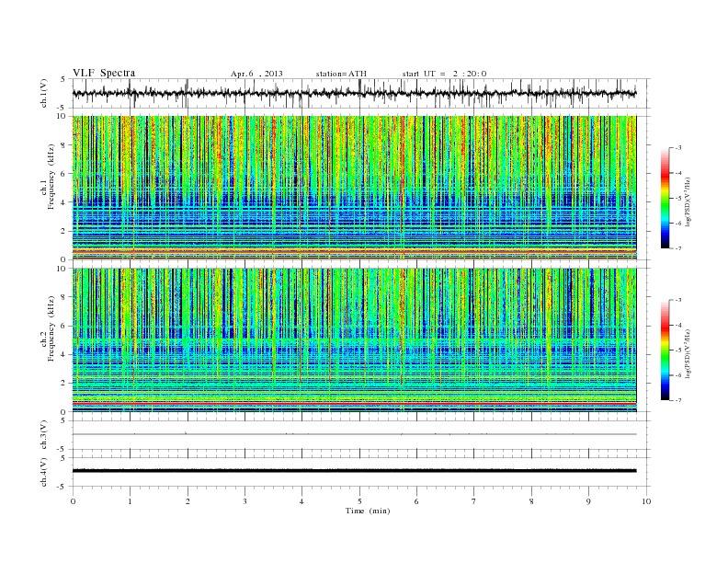This screenshot has width=728, height=563.
Task: Select the "ch.3(V)" axis label
Action: (x=43, y=434)
